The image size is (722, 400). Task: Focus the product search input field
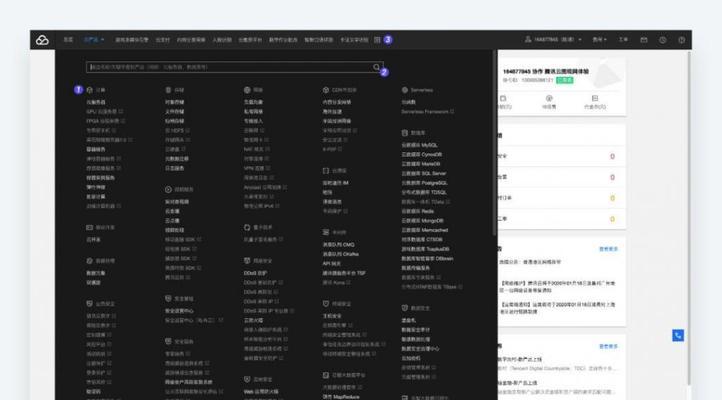pos(235,67)
